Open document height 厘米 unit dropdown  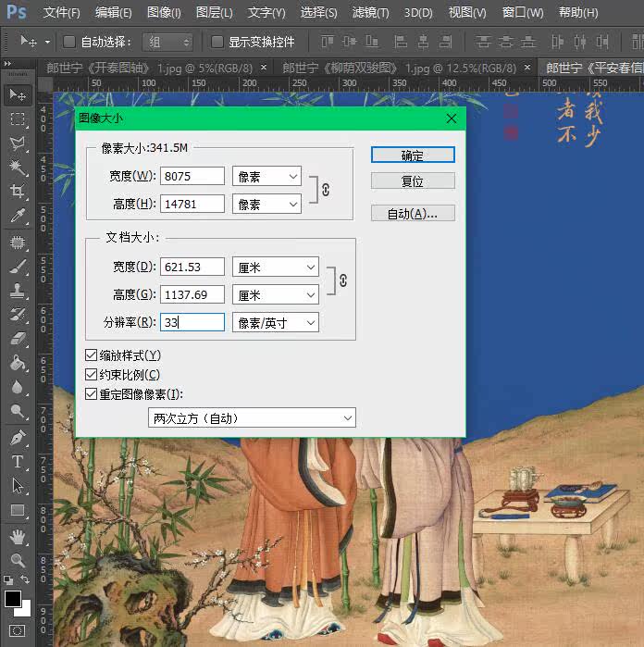[x=276, y=294]
